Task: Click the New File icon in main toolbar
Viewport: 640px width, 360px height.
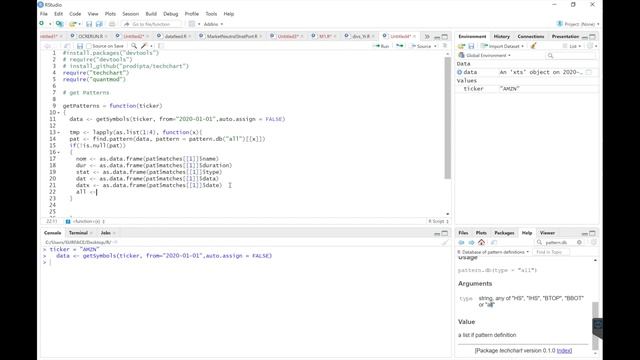Action: pyautogui.click(x=42, y=24)
